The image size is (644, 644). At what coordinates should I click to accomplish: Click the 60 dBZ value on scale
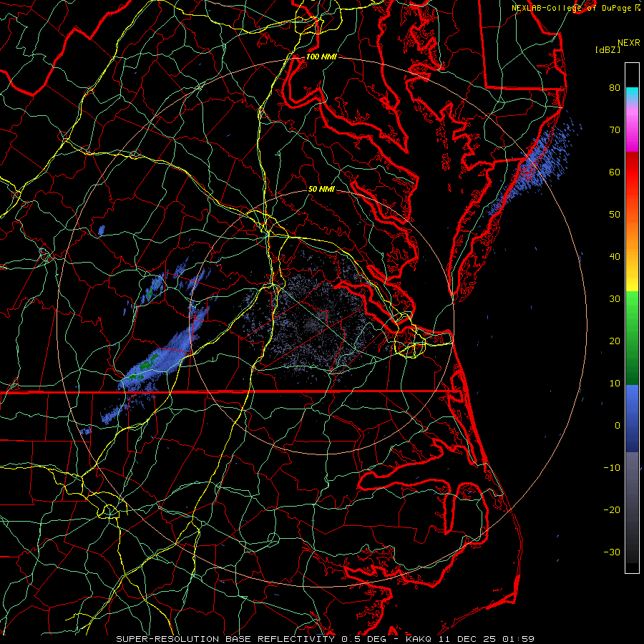(615, 172)
